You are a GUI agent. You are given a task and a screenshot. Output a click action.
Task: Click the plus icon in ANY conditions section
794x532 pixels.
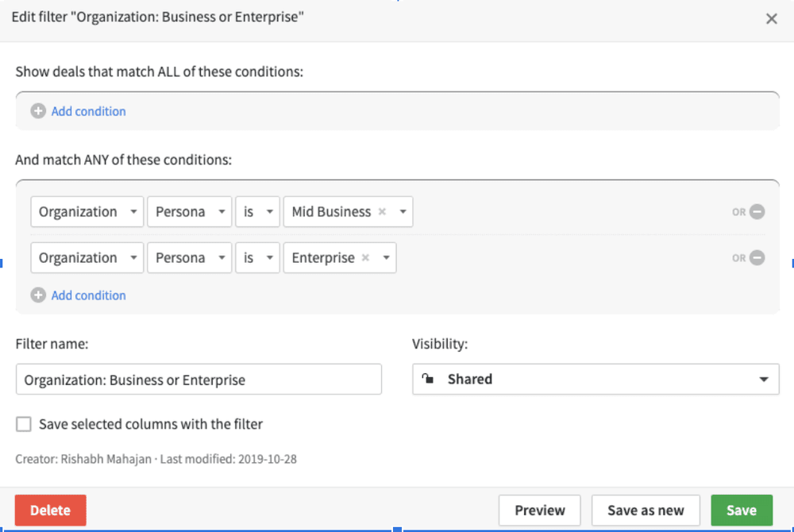coord(38,295)
